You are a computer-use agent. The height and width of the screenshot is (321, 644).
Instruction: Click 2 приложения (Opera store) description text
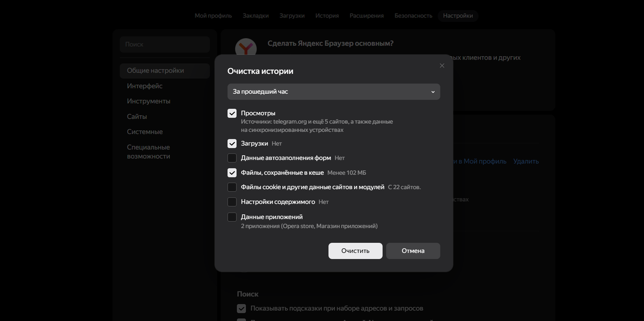click(309, 226)
